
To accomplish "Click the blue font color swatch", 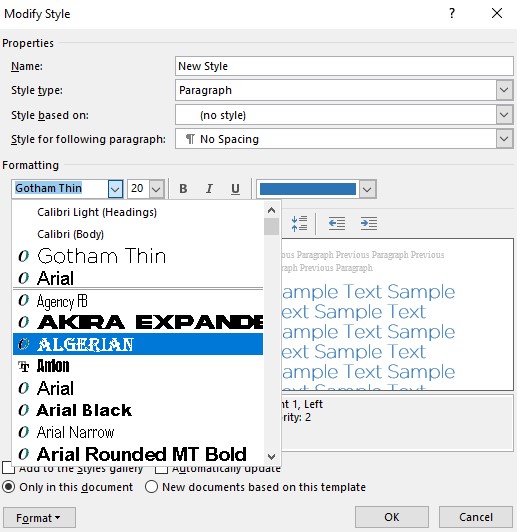I will click(x=308, y=189).
